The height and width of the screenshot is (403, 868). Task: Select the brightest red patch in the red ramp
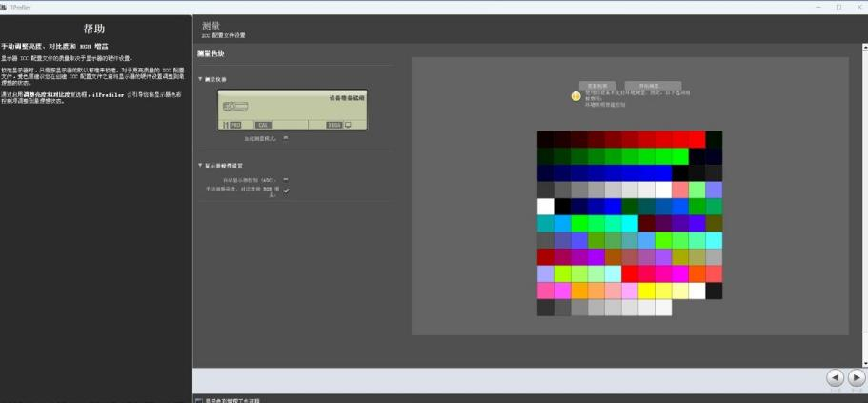696,139
